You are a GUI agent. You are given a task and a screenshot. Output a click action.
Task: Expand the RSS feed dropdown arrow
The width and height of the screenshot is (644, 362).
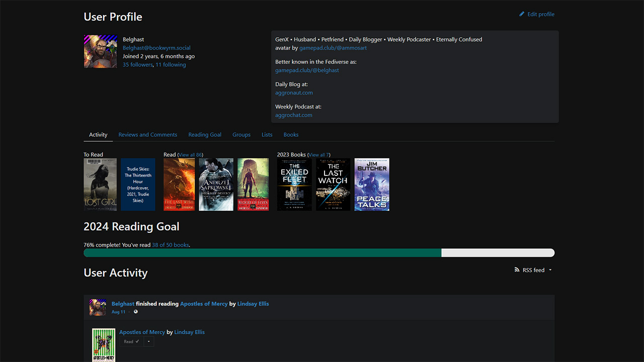[x=550, y=270]
